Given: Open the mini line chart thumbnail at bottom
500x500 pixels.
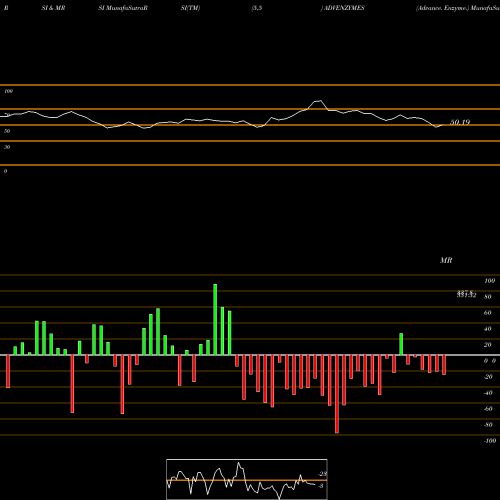Looking at the screenshot, I should (247, 479).
